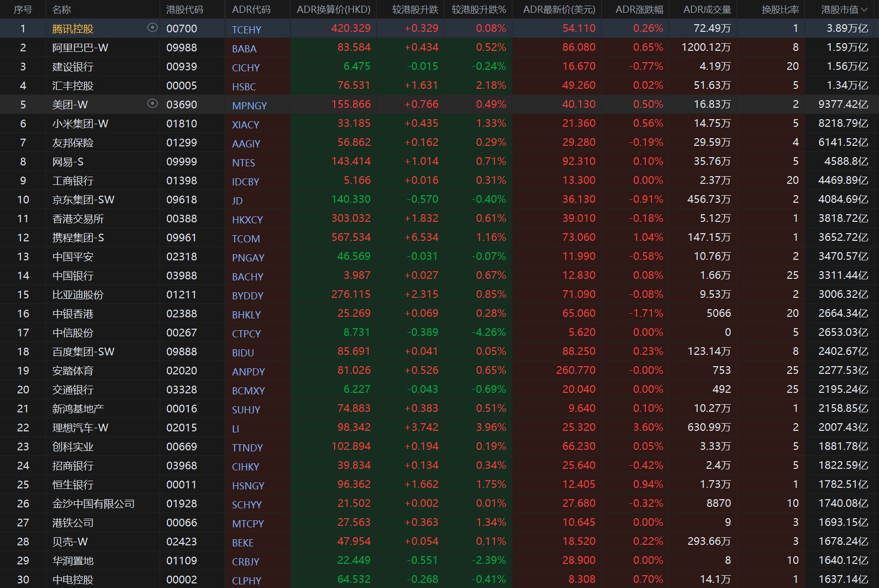879x588 pixels.
Task: Select 金沙中国有限公司 stock name
Action: pos(93,504)
